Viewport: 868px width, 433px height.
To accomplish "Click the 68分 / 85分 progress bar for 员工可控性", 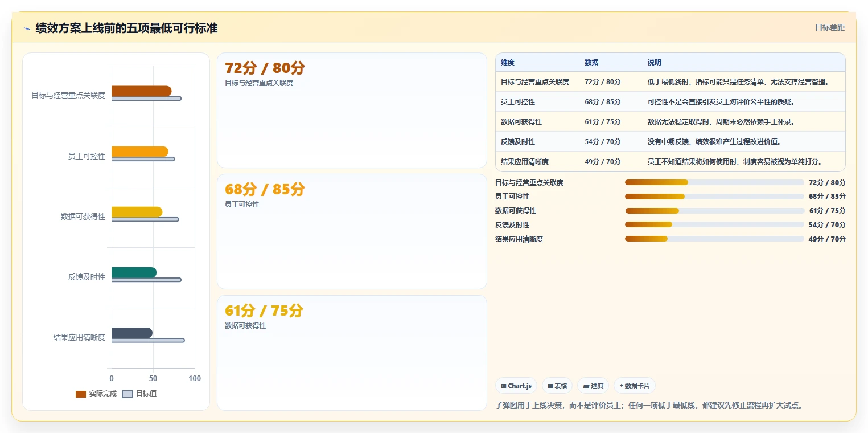I will tap(714, 197).
